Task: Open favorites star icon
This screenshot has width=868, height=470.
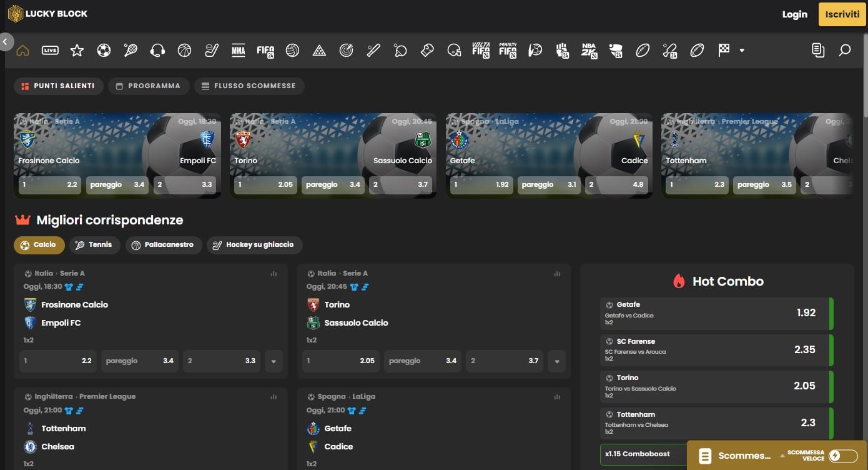Action: point(77,51)
